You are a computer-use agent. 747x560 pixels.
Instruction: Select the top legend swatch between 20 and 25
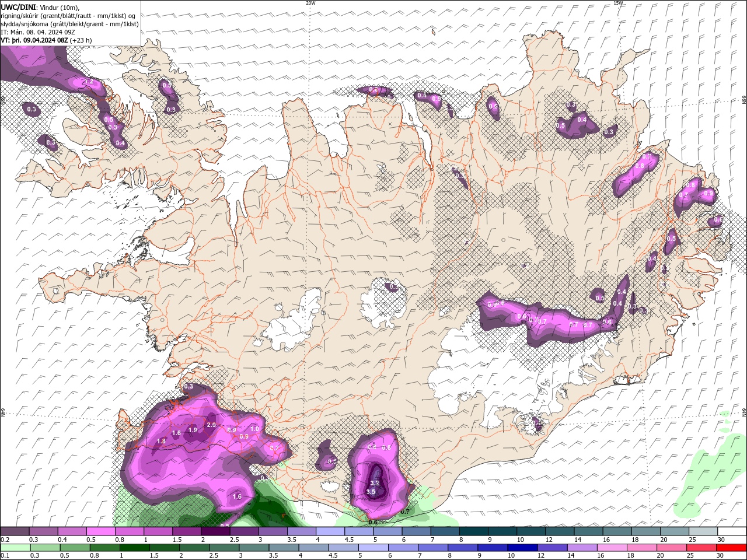pos(674,531)
